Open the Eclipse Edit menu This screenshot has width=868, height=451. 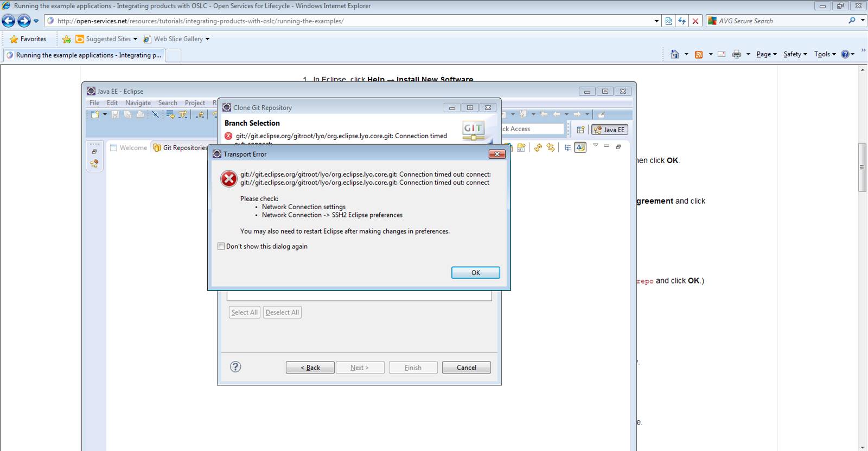[112, 103]
